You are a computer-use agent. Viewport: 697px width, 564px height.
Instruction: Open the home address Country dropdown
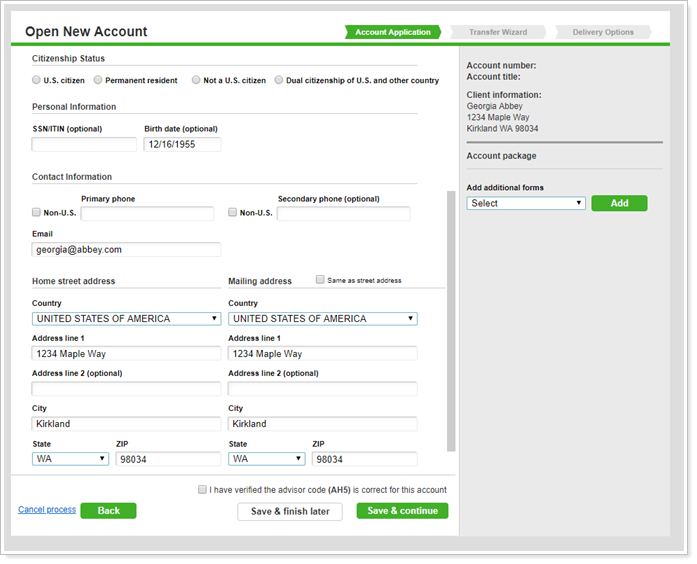pos(126,319)
